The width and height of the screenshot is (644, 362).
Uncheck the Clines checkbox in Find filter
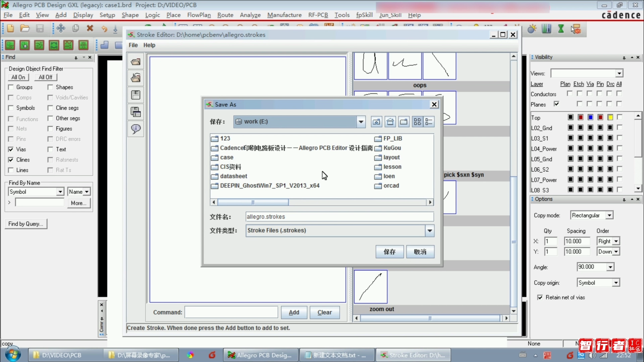click(x=11, y=160)
